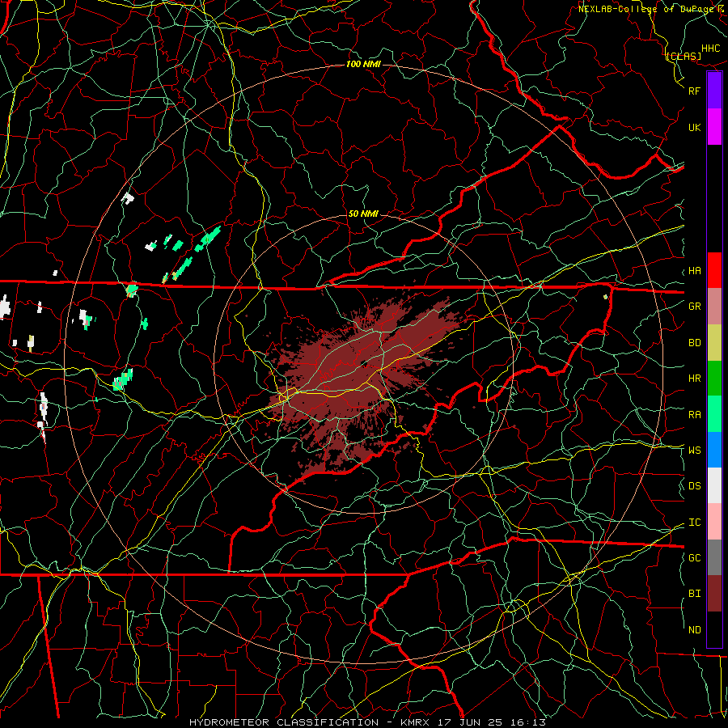The image size is (728, 728).
Task: Click the IC legend label
Action: pos(695,522)
